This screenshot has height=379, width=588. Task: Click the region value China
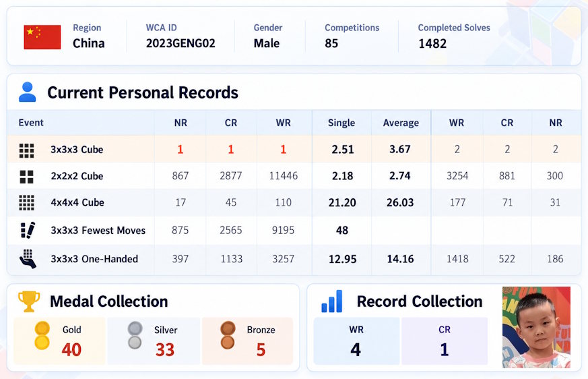(x=88, y=44)
